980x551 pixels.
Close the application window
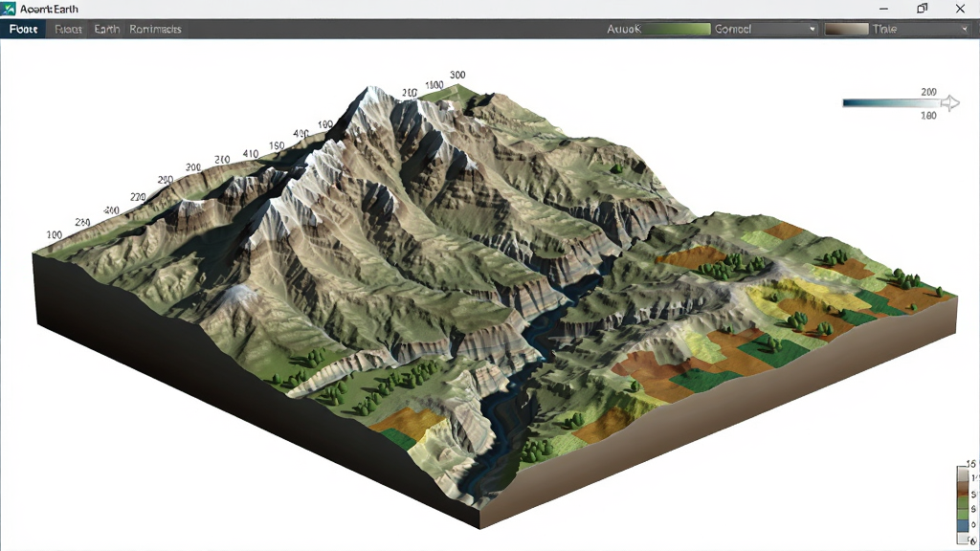960,9
